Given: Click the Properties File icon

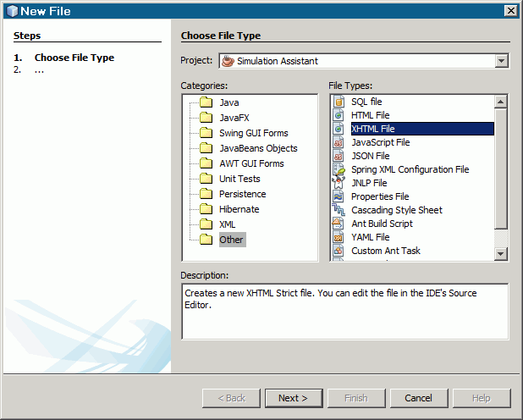Looking at the screenshot, I should pyautogui.click(x=339, y=196).
